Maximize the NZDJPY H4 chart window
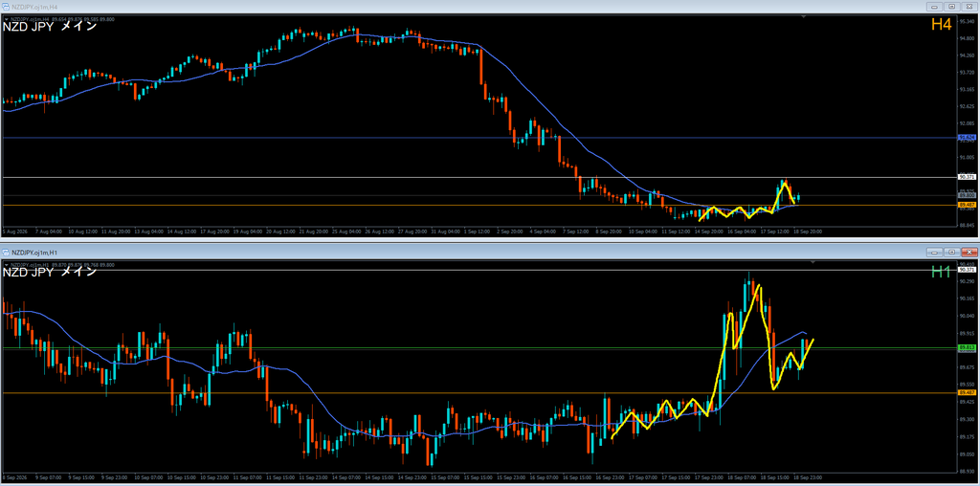The width and height of the screenshot is (980, 486). pyautogui.click(x=952, y=7)
